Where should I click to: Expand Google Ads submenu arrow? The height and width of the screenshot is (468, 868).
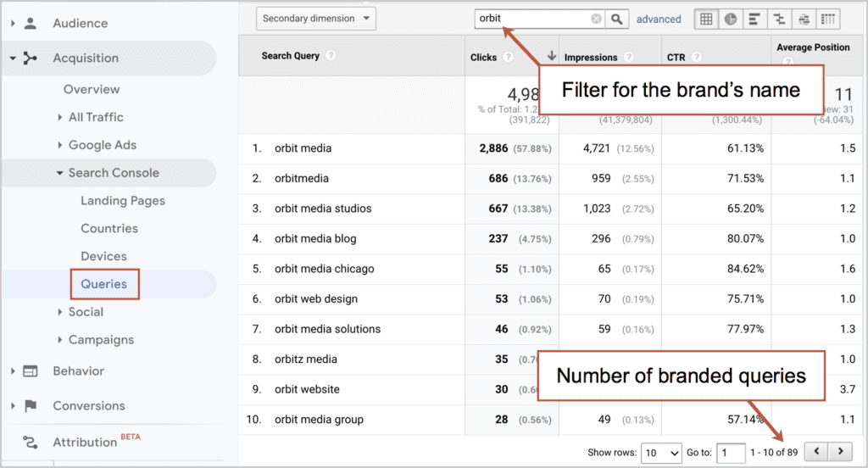coord(60,145)
